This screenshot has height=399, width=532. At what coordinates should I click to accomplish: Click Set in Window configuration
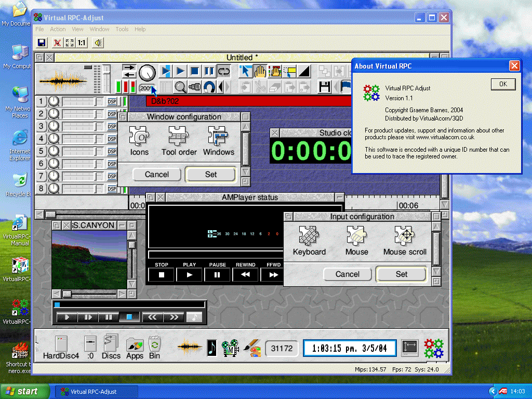[210, 175]
